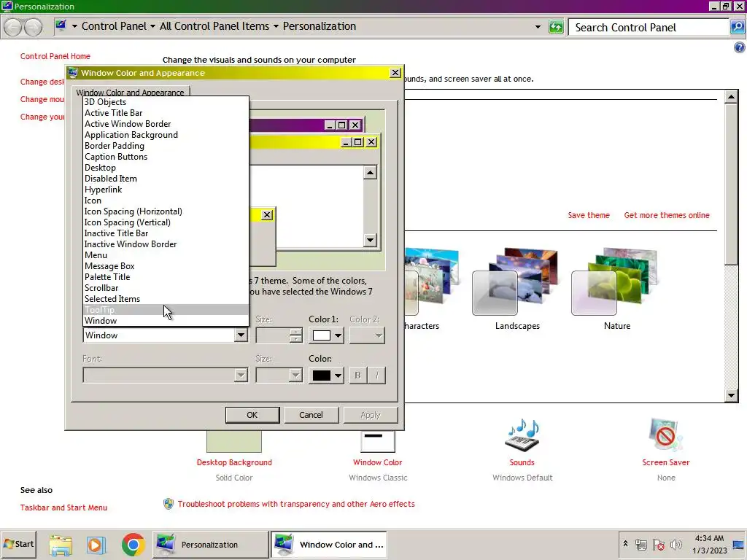
Task: Expand the Control Panel breadcrumb arrow
Action: point(152,27)
